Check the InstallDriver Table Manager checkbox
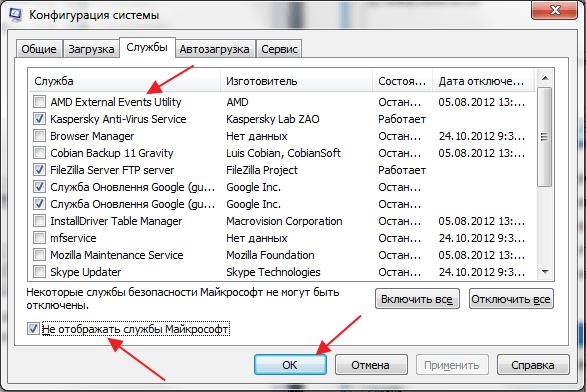This screenshot has width=586, height=392. point(39,221)
